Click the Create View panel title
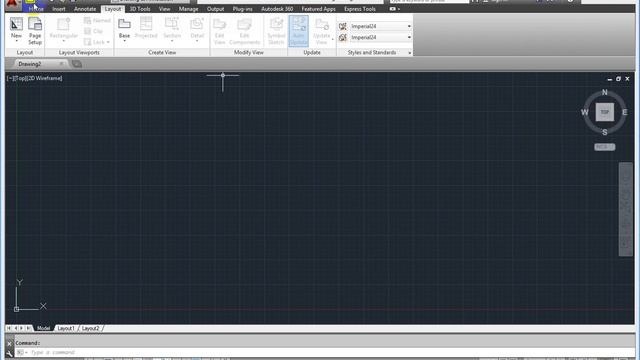The height and width of the screenshot is (360, 640). [x=162, y=53]
